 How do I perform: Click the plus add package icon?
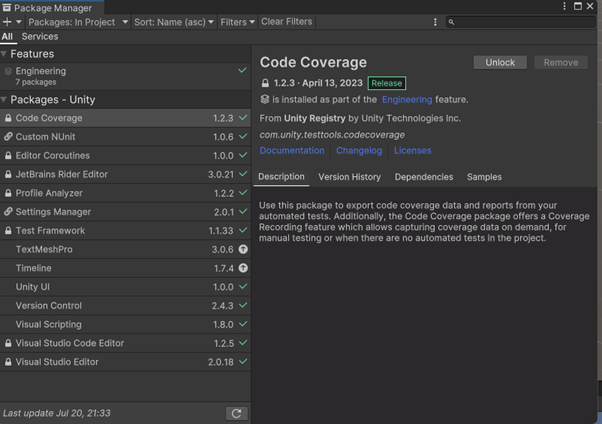point(8,22)
